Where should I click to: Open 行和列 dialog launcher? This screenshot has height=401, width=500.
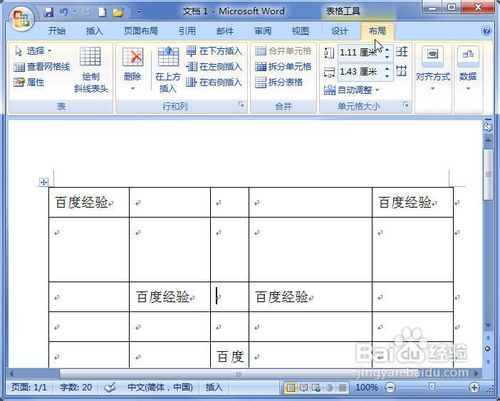(241, 105)
